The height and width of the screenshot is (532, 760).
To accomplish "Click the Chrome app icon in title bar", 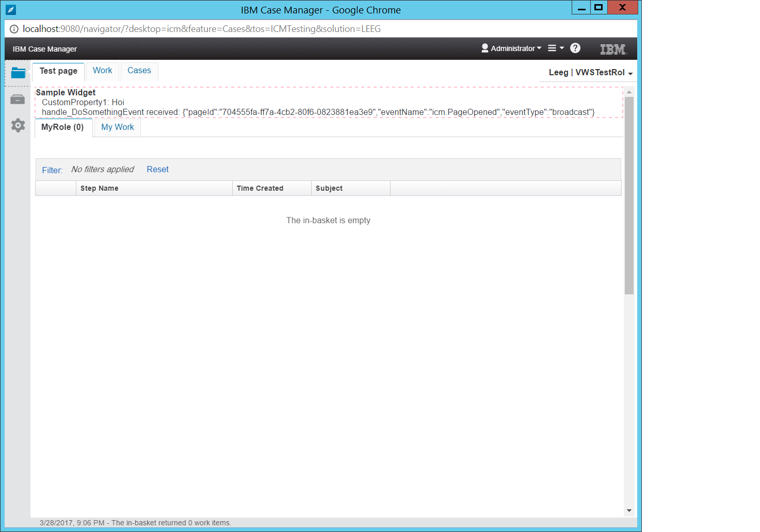I will coord(11,9).
